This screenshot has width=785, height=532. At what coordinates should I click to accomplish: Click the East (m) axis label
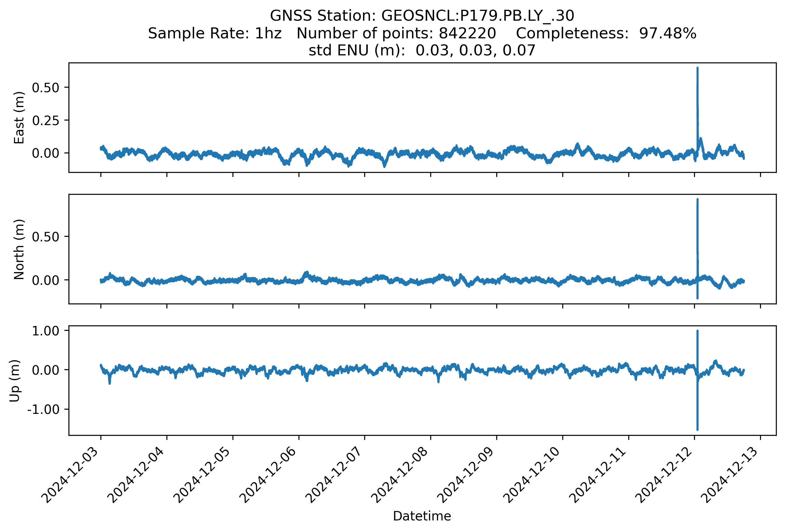tap(19, 117)
